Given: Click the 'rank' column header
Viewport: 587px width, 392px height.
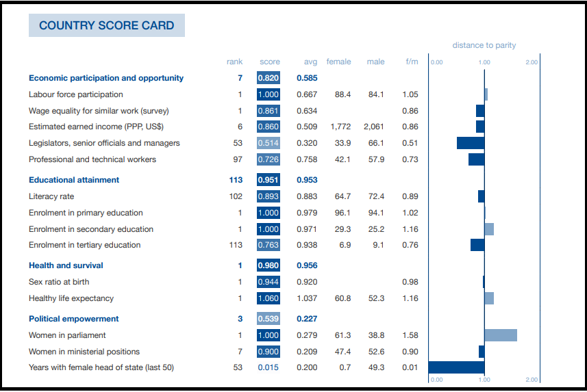Looking at the screenshot, I should tap(234, 62).
